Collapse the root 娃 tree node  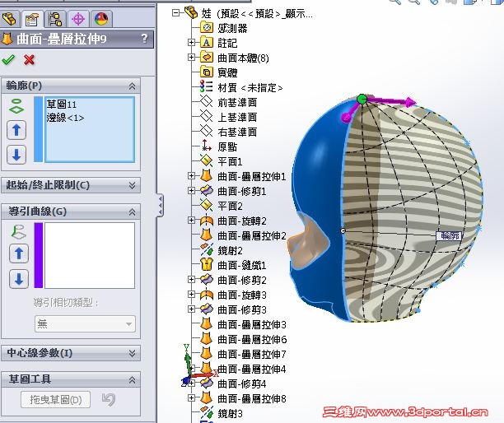pos(175,13)
